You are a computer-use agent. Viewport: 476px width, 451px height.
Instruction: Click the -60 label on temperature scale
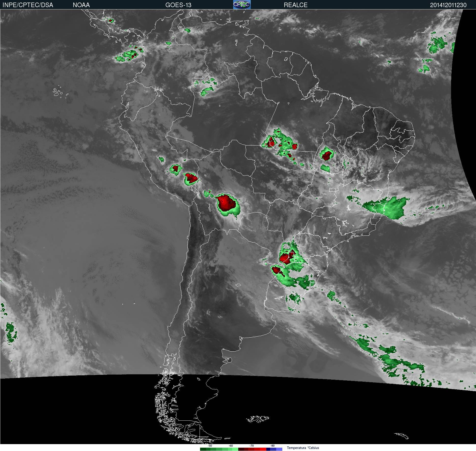pos(231,446)
